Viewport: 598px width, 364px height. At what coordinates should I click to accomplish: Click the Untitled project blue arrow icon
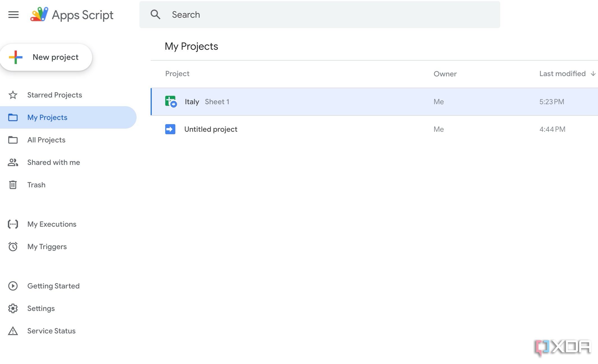coord(170,129)
